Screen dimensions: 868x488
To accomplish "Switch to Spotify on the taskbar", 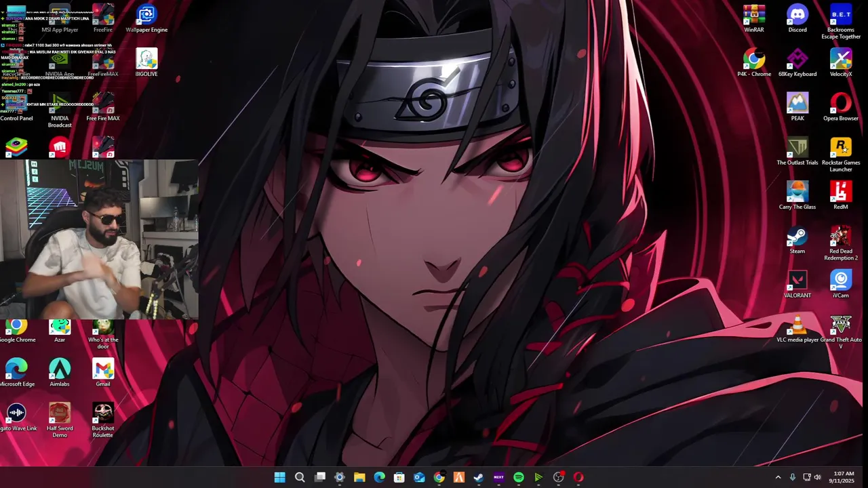I will [519, 477].
